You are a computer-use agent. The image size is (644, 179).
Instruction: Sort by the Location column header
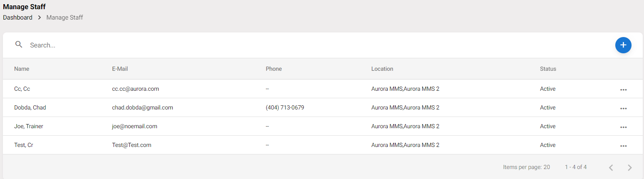[x=382, y=69]
